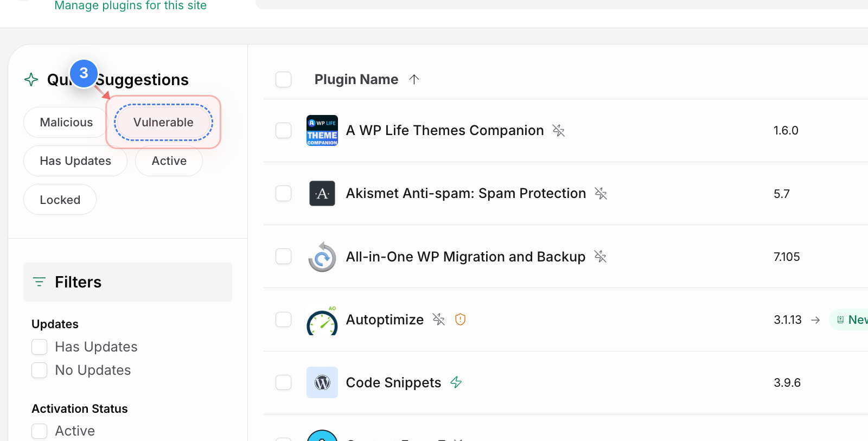Select the Vulnerable quick suggestion chip

pos(163,123)
